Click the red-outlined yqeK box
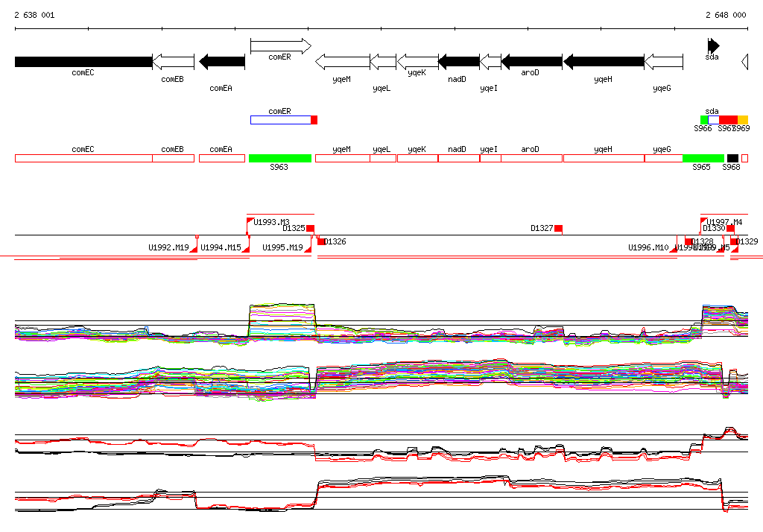Viewport: 763px width, 532px height. [417, 158]
